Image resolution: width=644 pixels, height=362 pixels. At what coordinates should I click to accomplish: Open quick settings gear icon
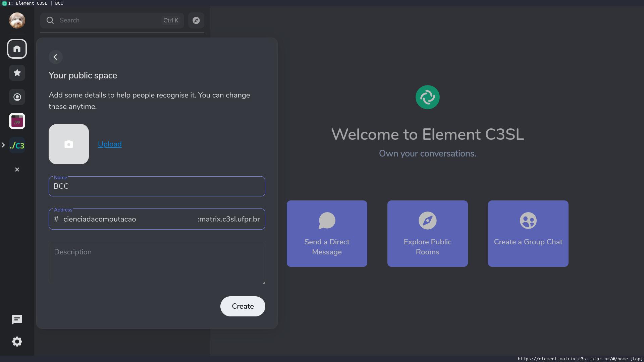click(x=17, y=342)
